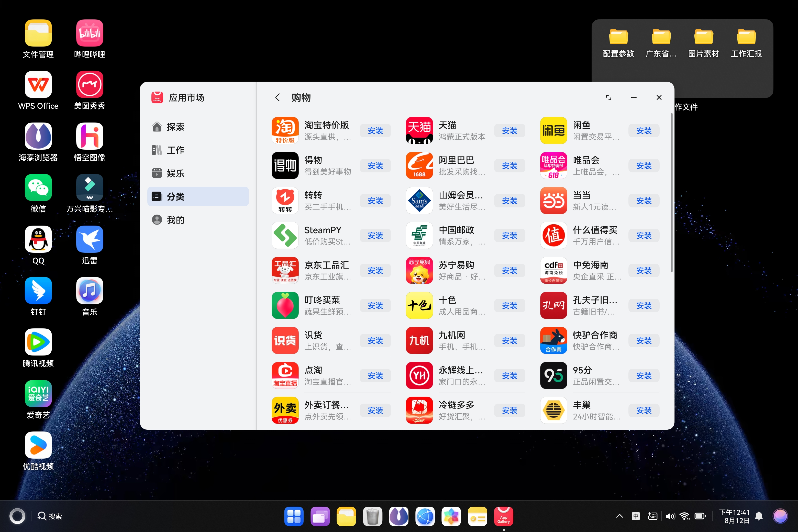This screenshot has height=532, width=798.
Task: Go back with the arrow beside 购物
Action: pos(278,98)
